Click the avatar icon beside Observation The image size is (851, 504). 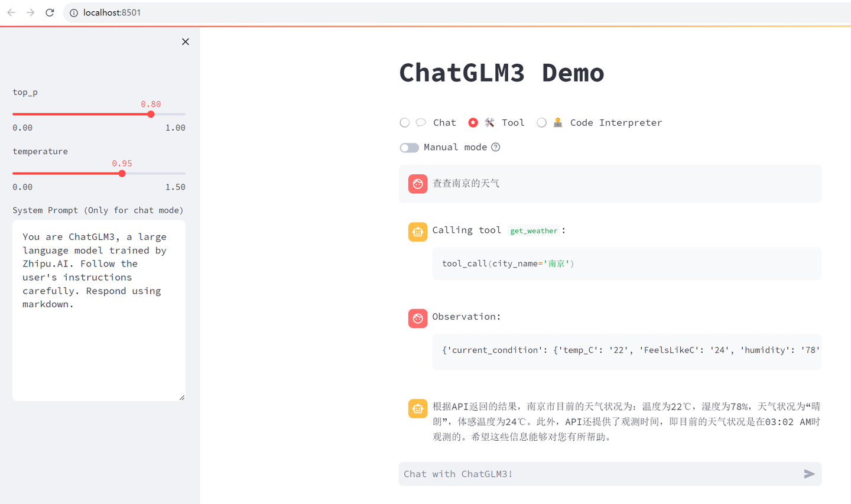click(418, 318)
